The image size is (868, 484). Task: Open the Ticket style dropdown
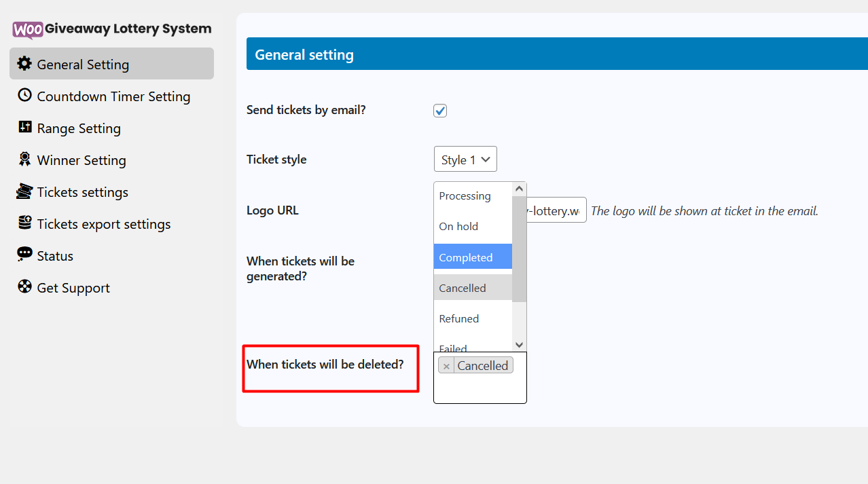tap(465, 160)
